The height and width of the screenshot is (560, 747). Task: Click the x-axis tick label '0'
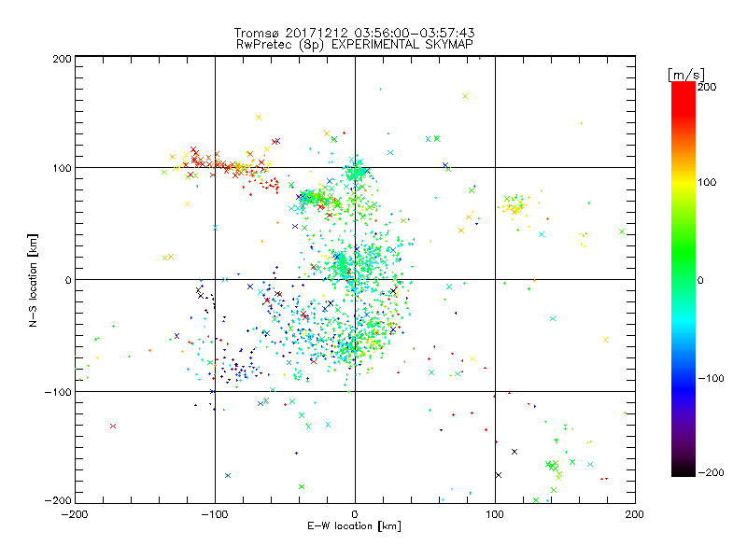coord(355,514)
